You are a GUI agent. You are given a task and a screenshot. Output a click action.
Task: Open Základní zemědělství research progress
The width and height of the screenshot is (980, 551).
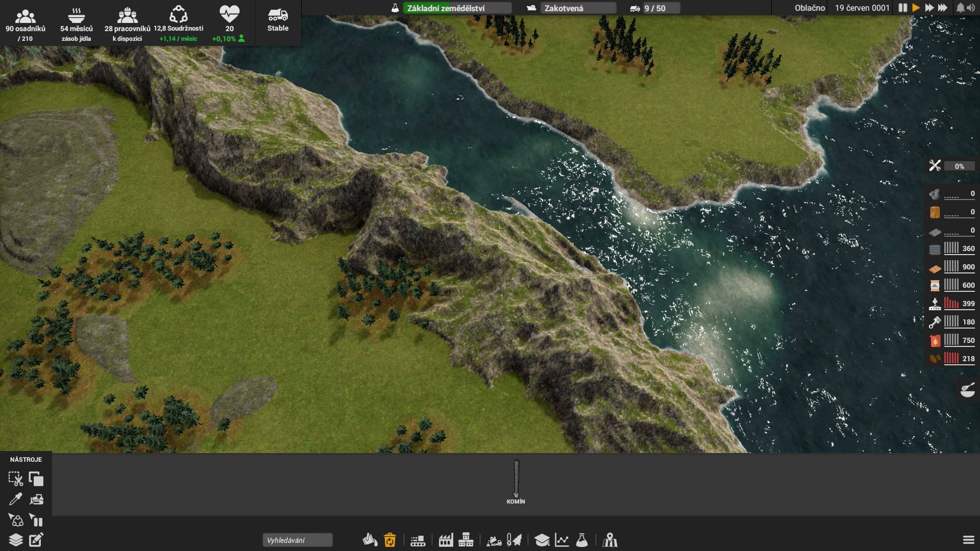pos(457,8)
